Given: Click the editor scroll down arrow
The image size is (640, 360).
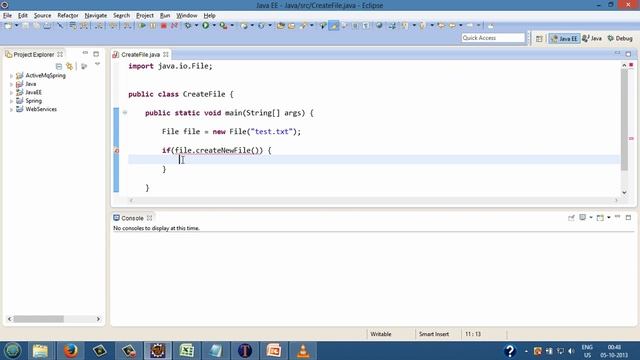Looking at the screenshot, I should [624, 192].
